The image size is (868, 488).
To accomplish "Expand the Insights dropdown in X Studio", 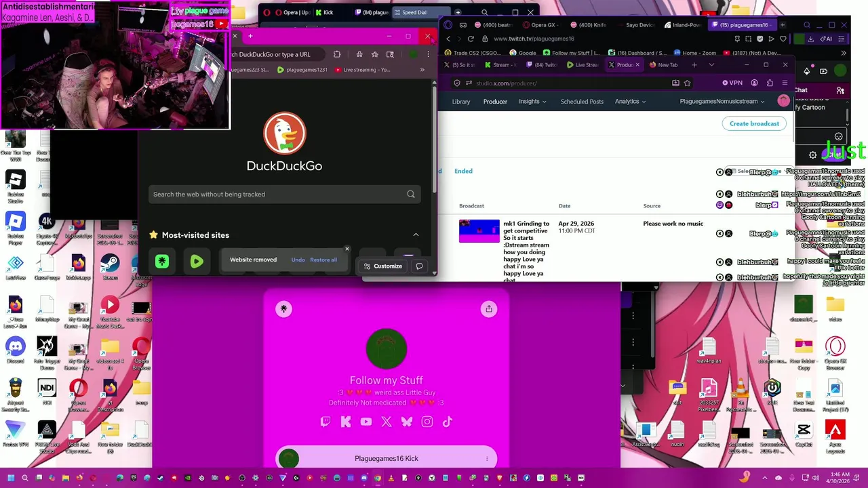I will click(x=532, y=102).
